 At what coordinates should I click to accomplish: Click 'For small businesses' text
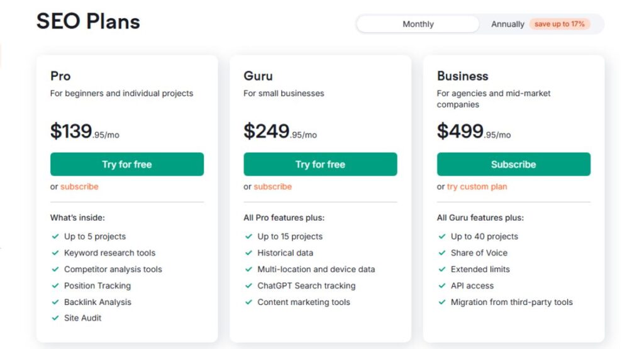coord(284,93)
